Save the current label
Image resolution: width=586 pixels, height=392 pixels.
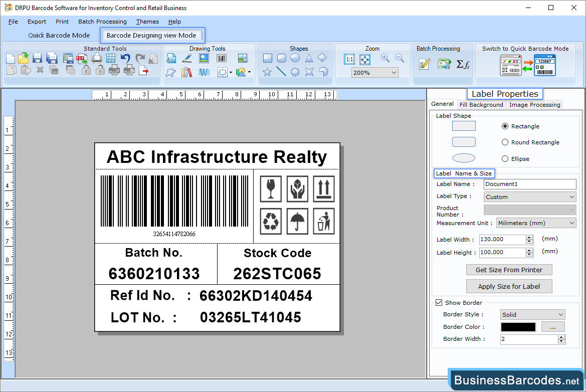point(37,58)
